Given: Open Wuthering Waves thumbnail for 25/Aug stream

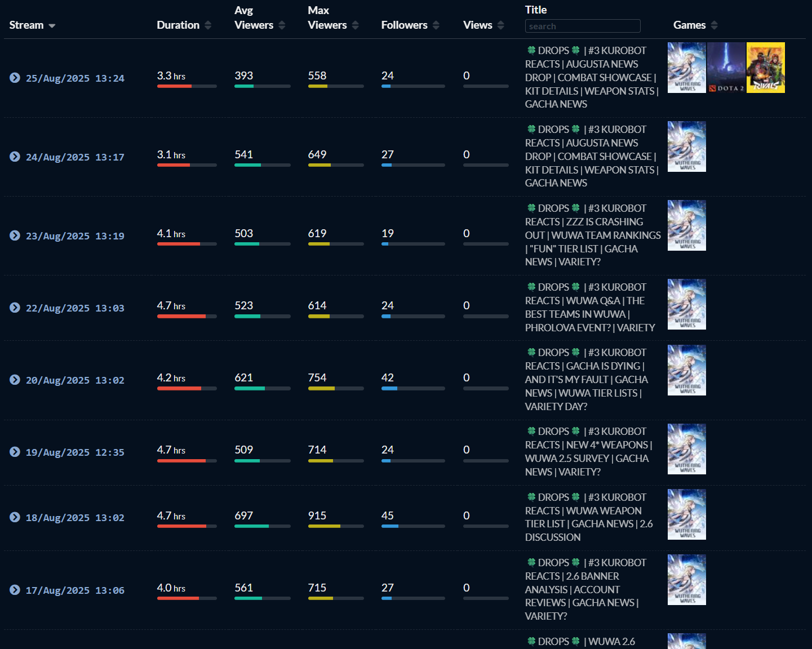Looking at the screenshot, I should [x=687, y=68].
